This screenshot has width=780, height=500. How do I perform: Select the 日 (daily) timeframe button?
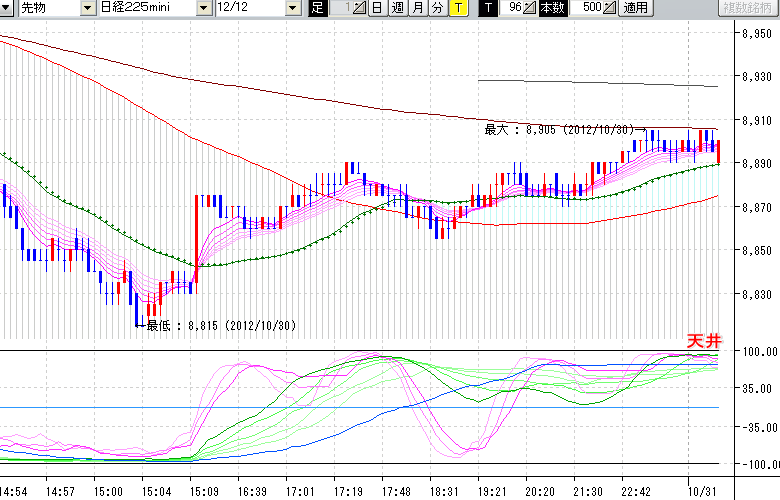click(377, 8)
